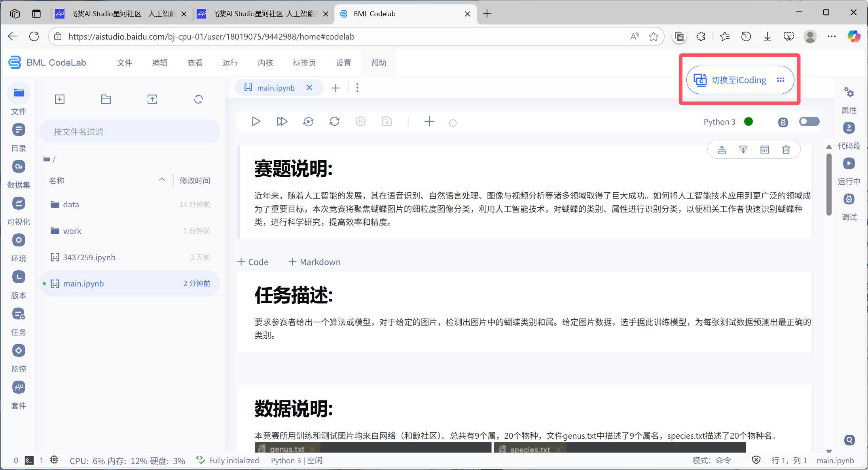The height and width of the screenshot is (470, 868).
Task: Open the 运行 menu
Action: [230, 63]
